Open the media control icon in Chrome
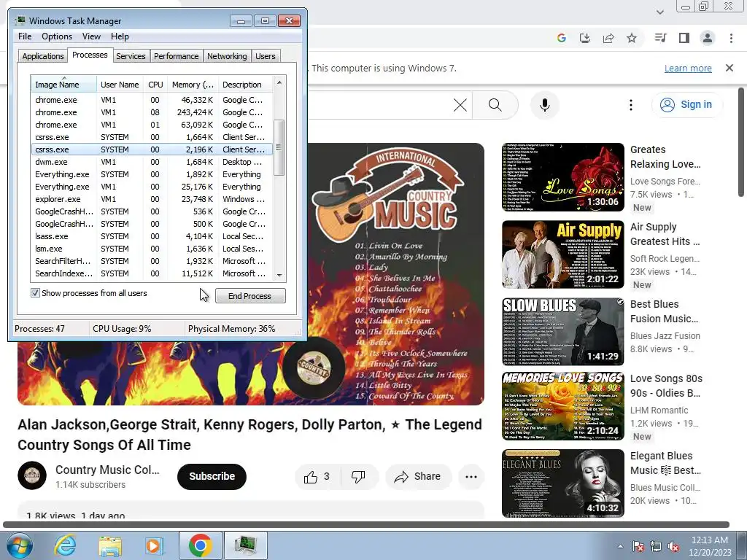Screen dimensions: 747x560 click(x=660, y=38)
